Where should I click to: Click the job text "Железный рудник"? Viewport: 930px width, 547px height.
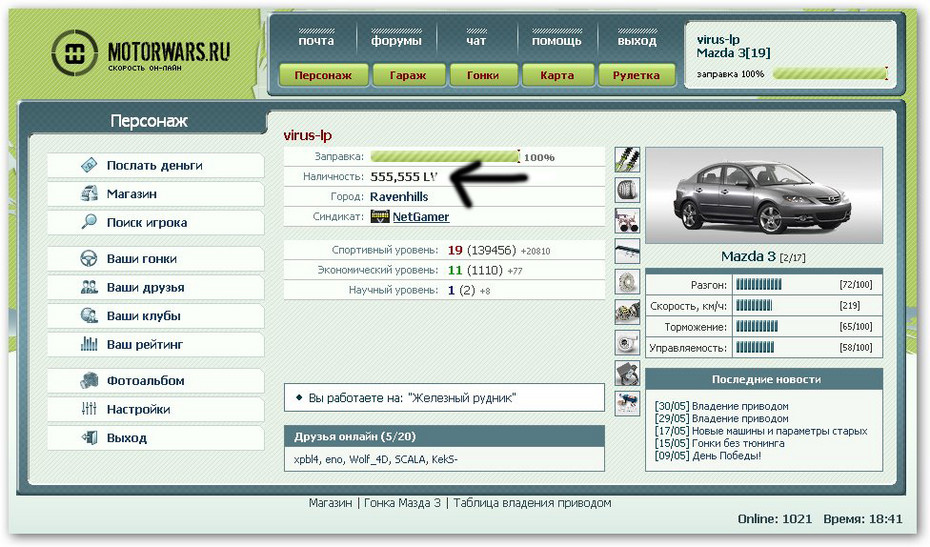coord(461,398)
